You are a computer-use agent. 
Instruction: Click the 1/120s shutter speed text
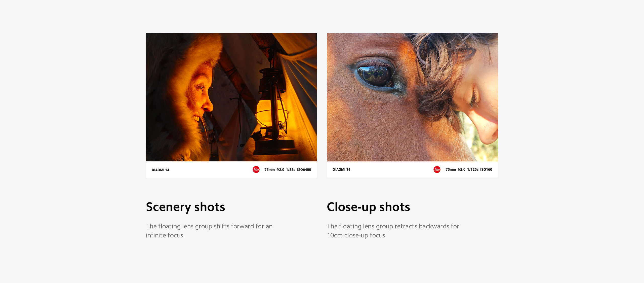tap(473, 169)
